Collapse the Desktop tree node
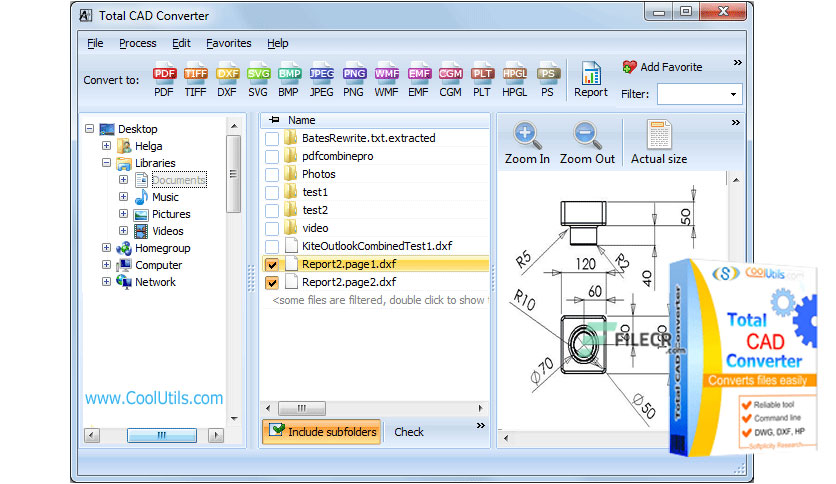 (x=90, y=128)
